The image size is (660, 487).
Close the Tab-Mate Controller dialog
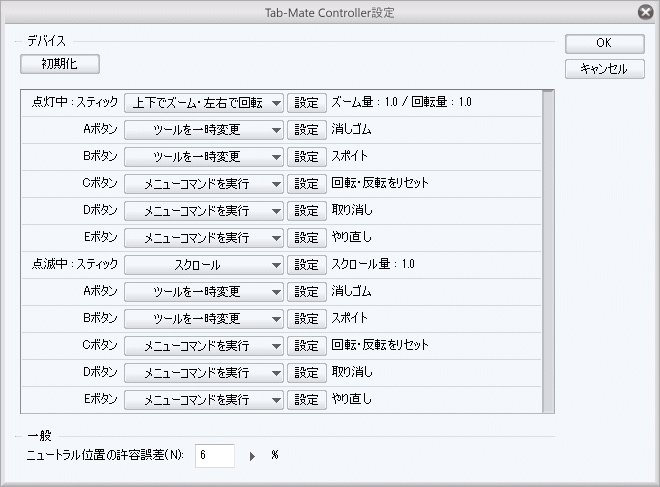[x=646, y=12]
